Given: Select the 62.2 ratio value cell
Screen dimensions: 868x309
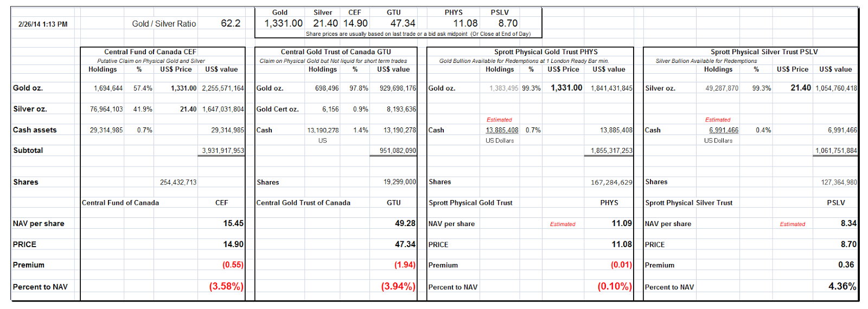Looking at the screenshot, I should (x=231, y=23).
